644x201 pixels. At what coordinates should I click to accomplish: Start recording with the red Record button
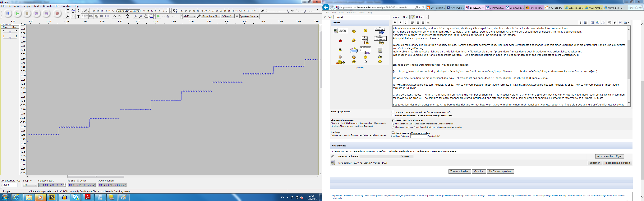(x=57, y=13)
